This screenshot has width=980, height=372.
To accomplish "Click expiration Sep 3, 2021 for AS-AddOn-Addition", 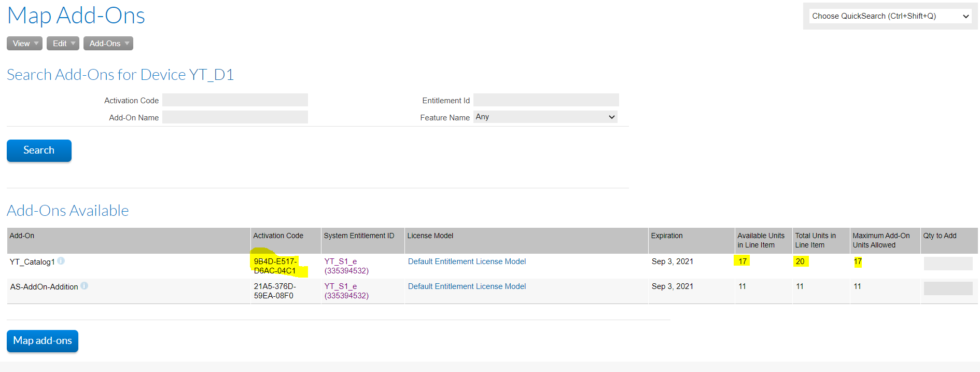I will [673, 286].
